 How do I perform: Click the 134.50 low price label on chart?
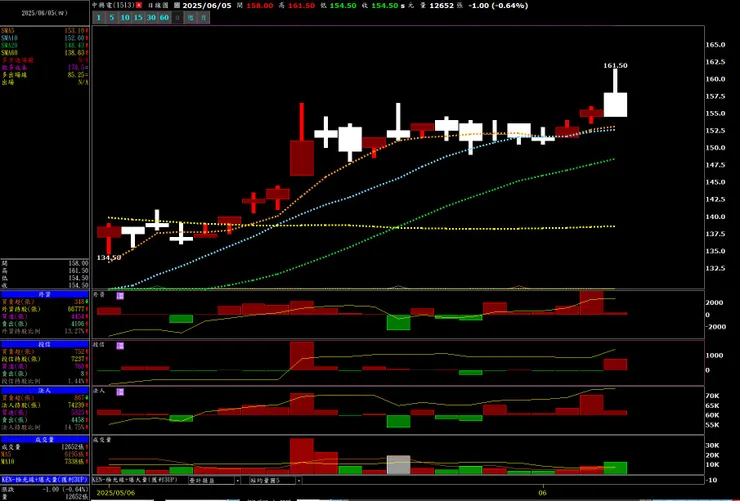click(x=109, y=258)
